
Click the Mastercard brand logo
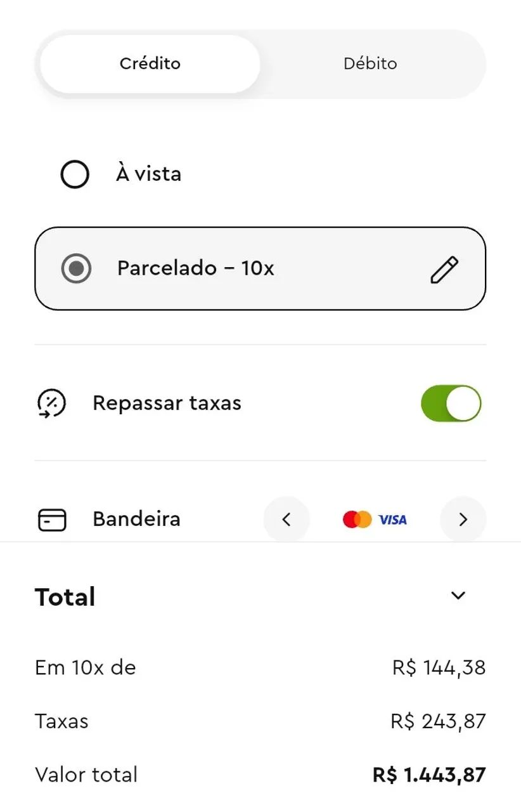(x=357, y=520)
